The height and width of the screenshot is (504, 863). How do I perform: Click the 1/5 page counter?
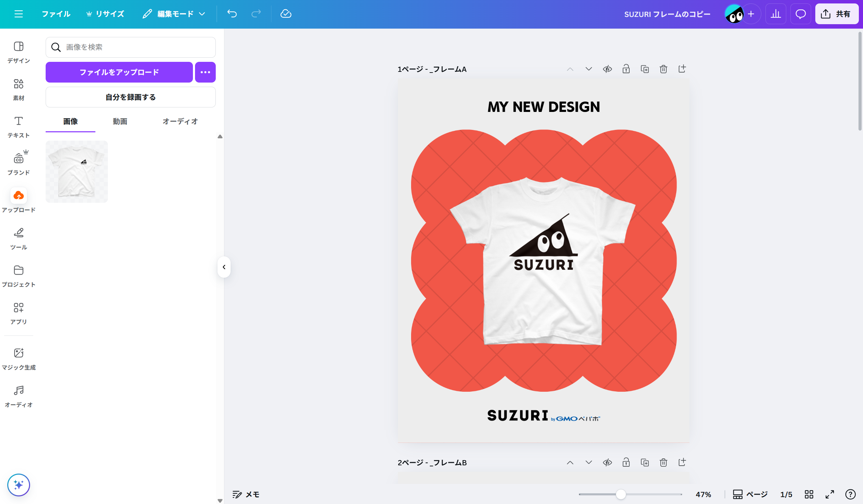pos(786,495)
